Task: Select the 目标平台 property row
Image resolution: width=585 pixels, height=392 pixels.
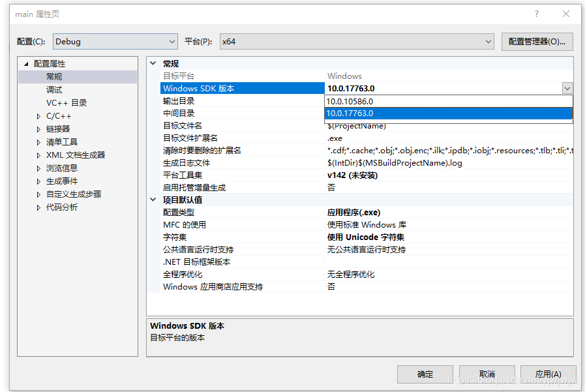Action: click(x=367, y=76)
